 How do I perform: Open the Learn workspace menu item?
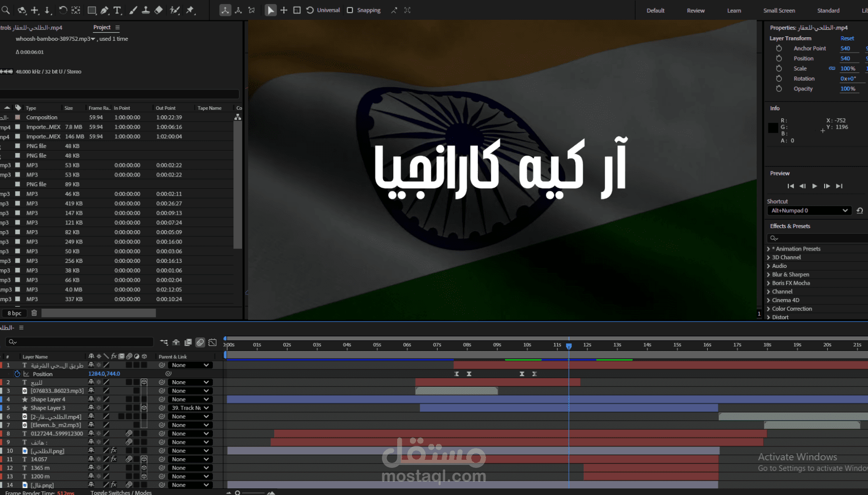(x=734, y=10)
